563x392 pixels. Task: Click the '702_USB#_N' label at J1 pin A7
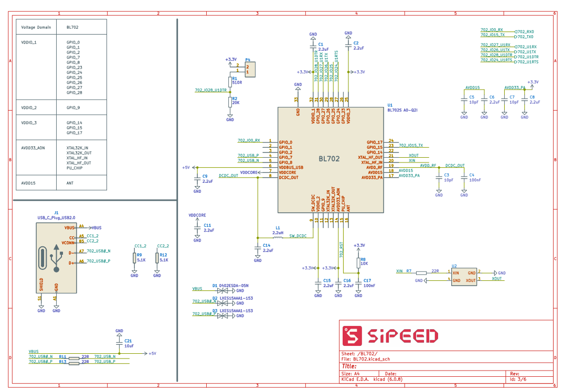99,251
